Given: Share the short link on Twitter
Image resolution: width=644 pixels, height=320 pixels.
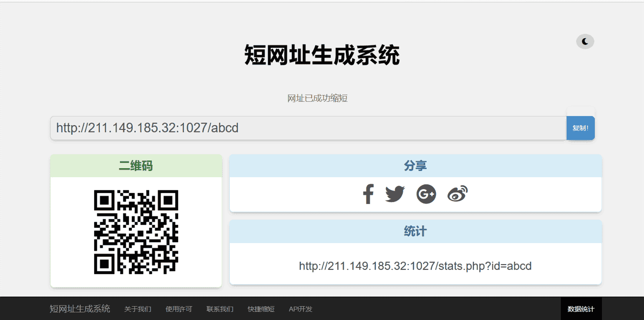Looking at the screenshot, I should pyautogui.click(x=395, y=194).
